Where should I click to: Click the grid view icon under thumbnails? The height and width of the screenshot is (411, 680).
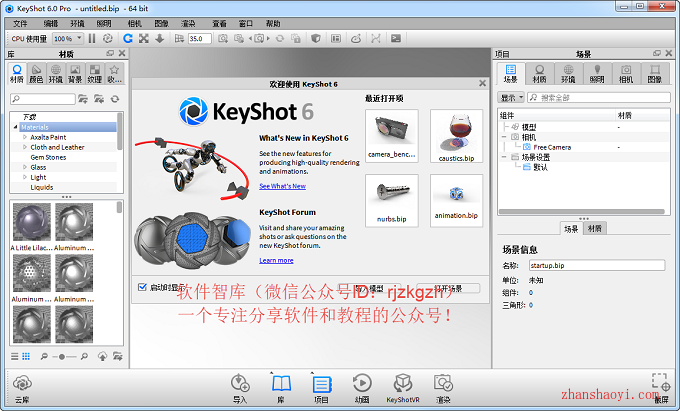26,356
